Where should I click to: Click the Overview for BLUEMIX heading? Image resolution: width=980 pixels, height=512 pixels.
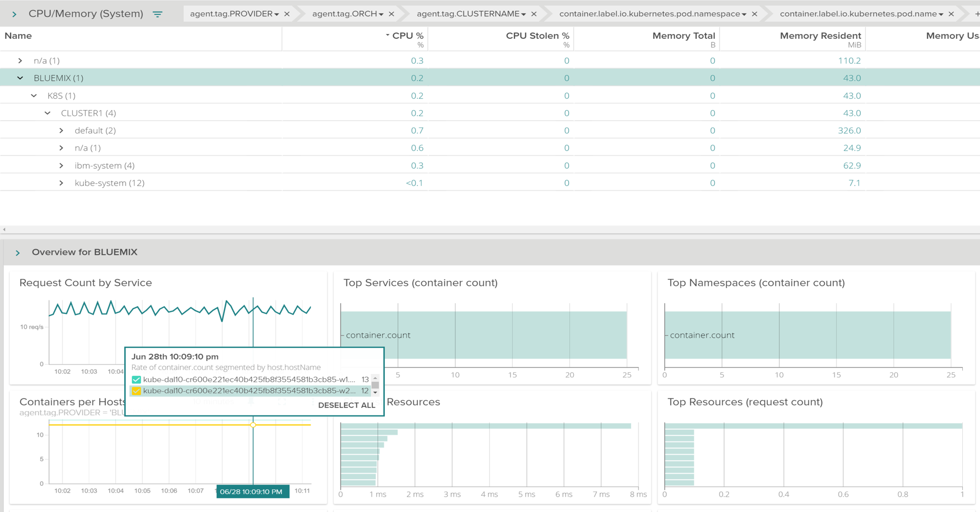84,252
